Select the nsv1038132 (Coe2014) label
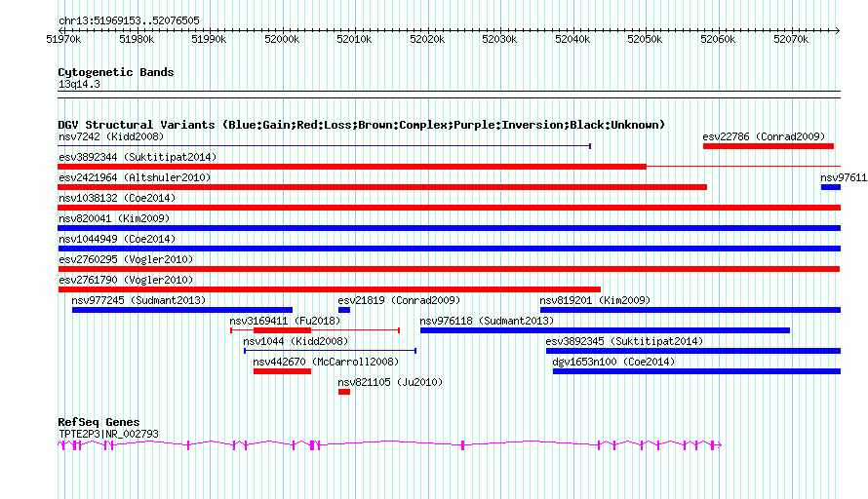868x499 pixels. (x=117, y=198)
